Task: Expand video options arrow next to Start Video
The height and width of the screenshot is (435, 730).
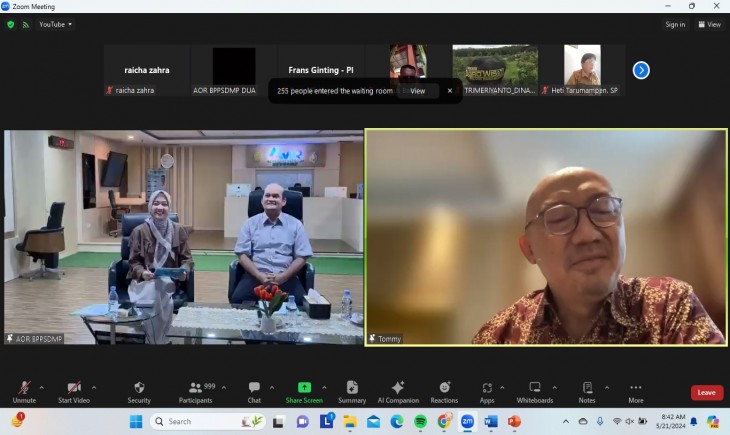Action: (94, 387)
